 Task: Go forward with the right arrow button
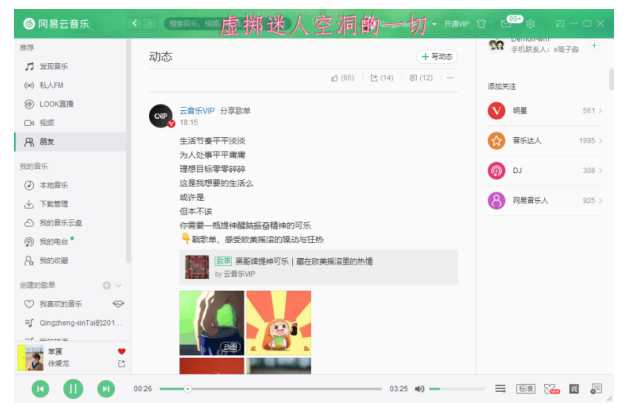(x=149, y=23)
